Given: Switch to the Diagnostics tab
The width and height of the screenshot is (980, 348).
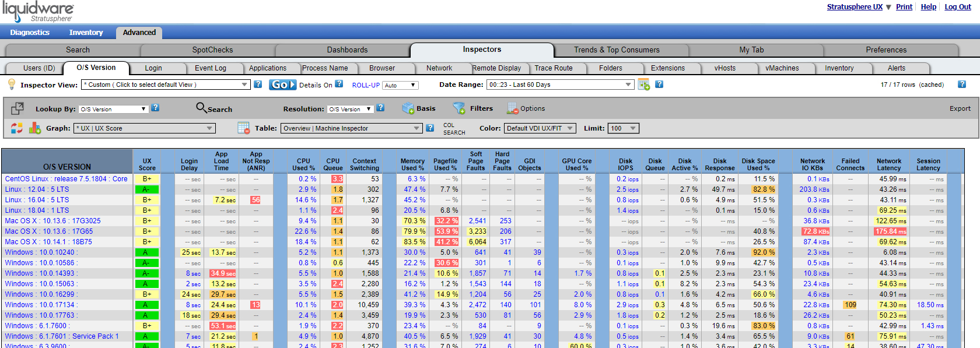Looking at the screenshot, I should click(x=30, y=33).
